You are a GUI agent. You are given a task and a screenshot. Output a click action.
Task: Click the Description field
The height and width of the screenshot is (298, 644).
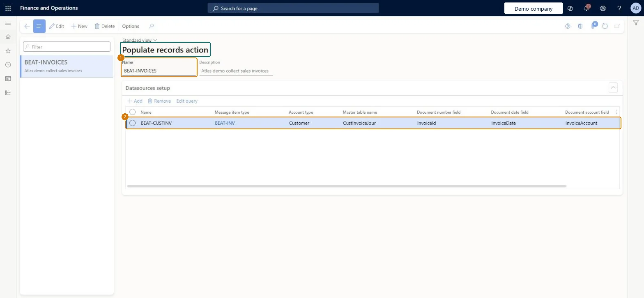(x=236, y=71)
